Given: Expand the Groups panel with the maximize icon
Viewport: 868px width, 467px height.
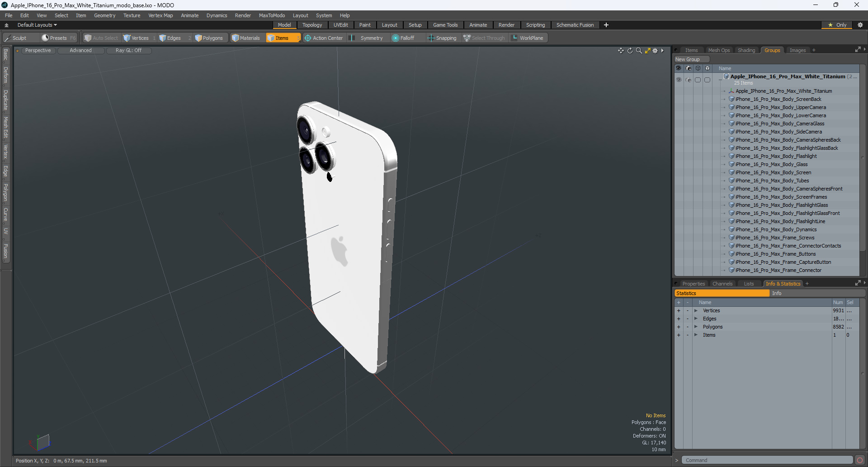Looking at the screenshot, I should point(858,50).
